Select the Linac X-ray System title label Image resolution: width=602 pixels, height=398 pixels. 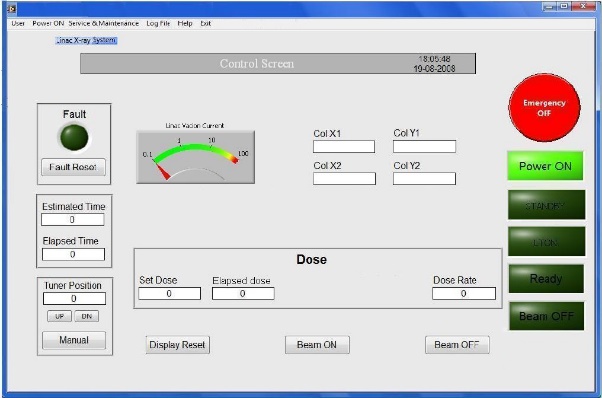point(86,40)
